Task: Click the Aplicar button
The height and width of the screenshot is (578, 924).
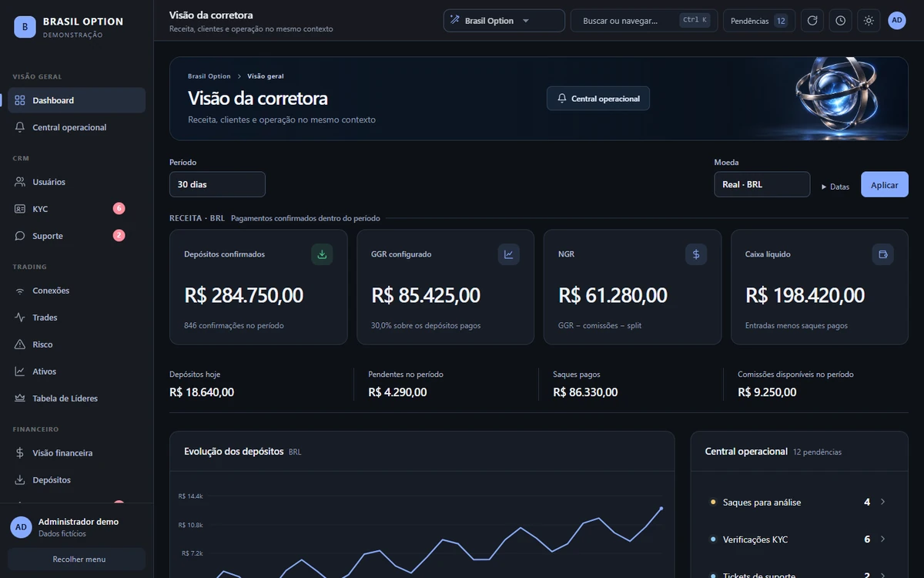Action: pos(885,184)
